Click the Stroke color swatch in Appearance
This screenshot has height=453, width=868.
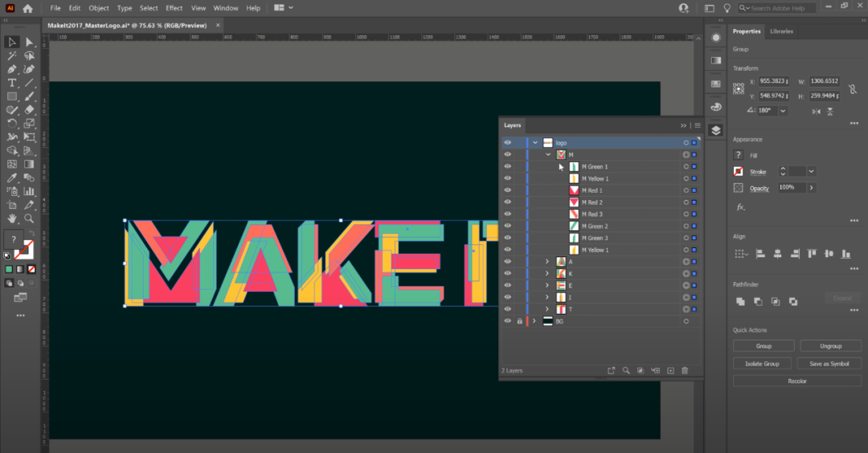tap(738, 172)
